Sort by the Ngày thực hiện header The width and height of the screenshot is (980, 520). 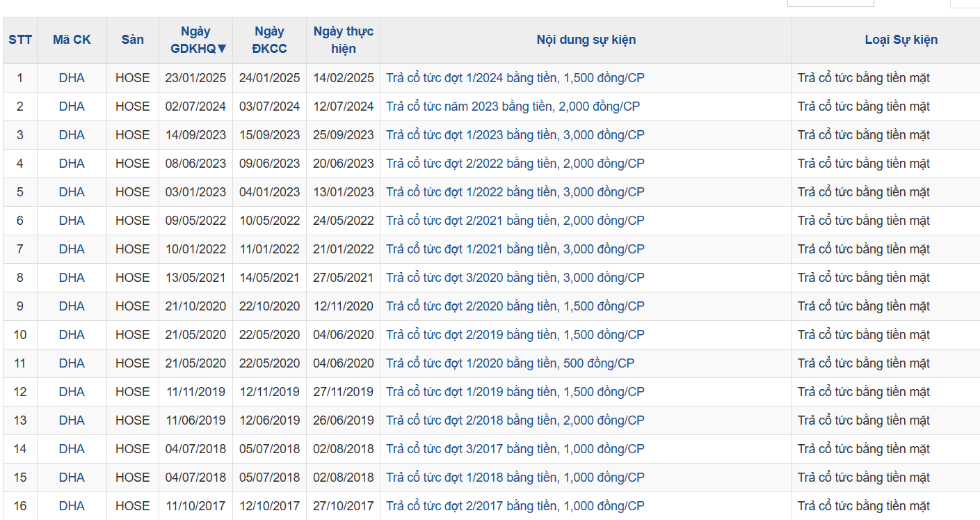(x=343, y=40)
